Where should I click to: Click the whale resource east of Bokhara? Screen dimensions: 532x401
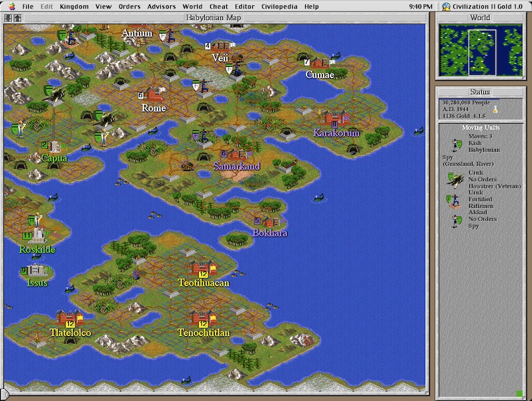318,197
